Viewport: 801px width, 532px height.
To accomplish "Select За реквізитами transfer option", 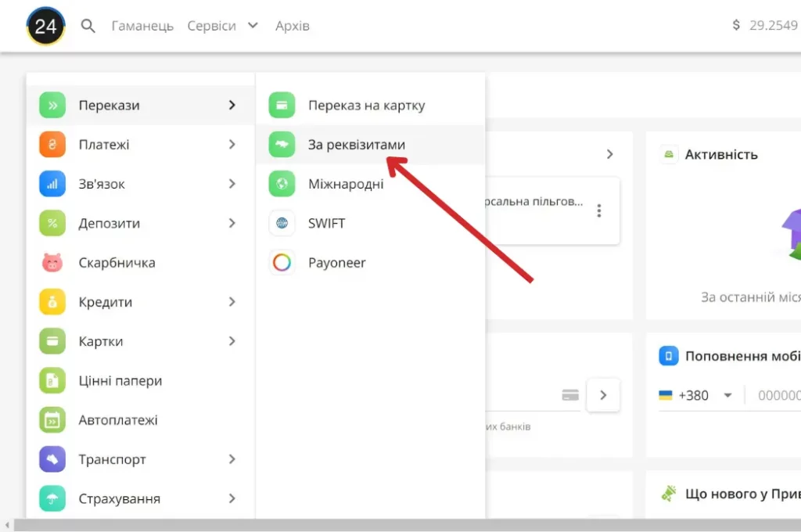I will coord(356,145).
